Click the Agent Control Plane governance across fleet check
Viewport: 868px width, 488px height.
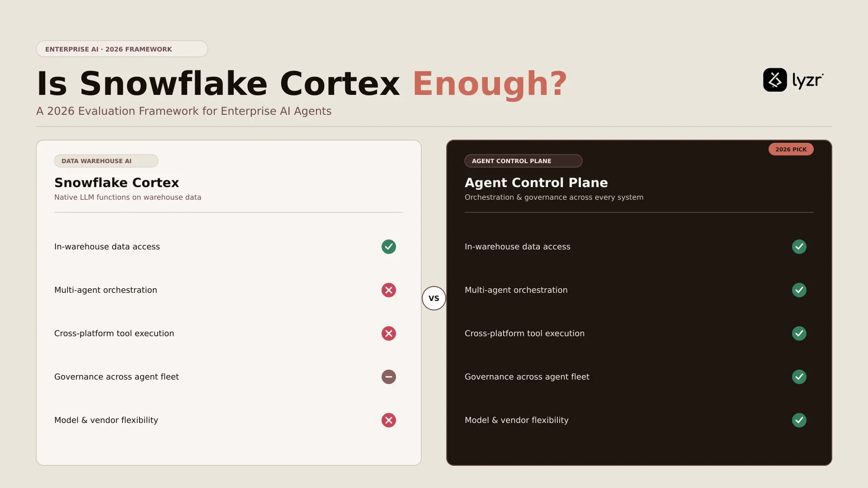(799, 377)
